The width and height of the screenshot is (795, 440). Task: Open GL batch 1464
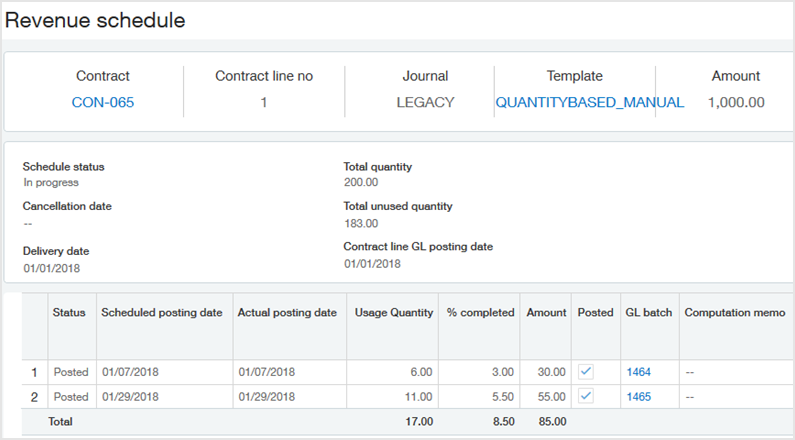[637, 372]
